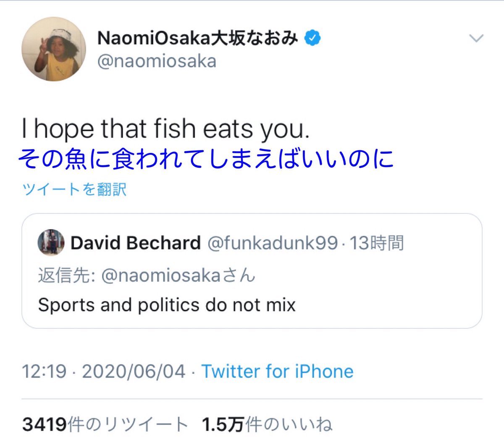Image resolution: width=504 pixels, height=446 pixels.
Task: Click ツイートを翻訳 to translate tweet
Action: [x=74, y=189]
